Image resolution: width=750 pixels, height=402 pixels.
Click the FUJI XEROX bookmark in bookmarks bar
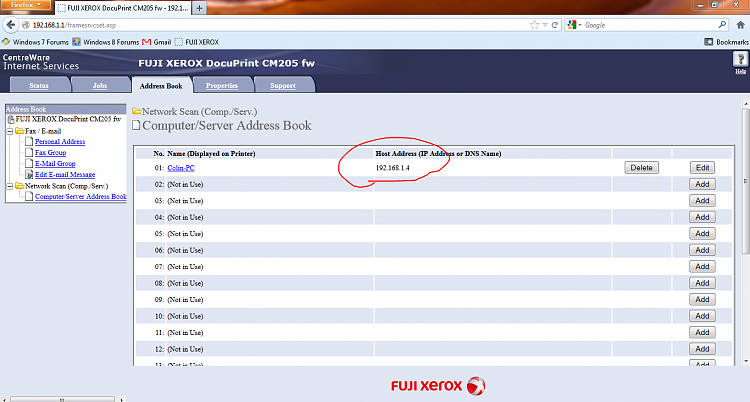197,42
